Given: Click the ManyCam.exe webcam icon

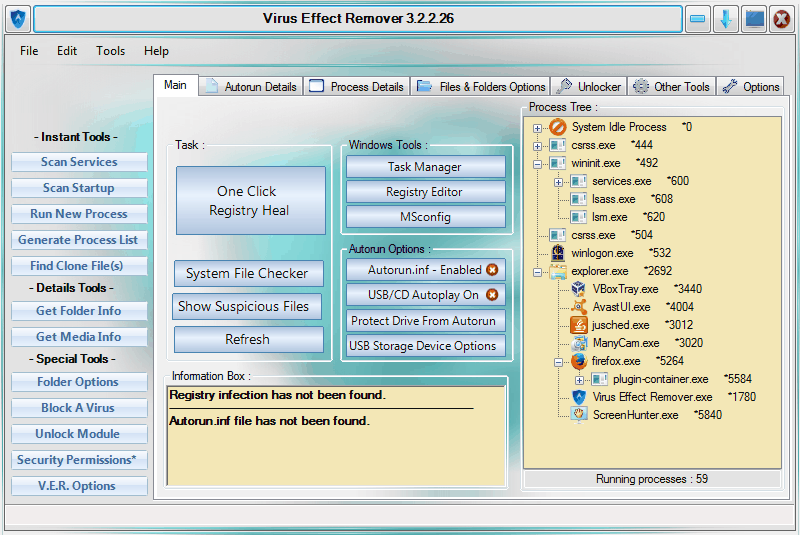Looking at the screenshot, I should pyautogui.click(x=579, y=343).
